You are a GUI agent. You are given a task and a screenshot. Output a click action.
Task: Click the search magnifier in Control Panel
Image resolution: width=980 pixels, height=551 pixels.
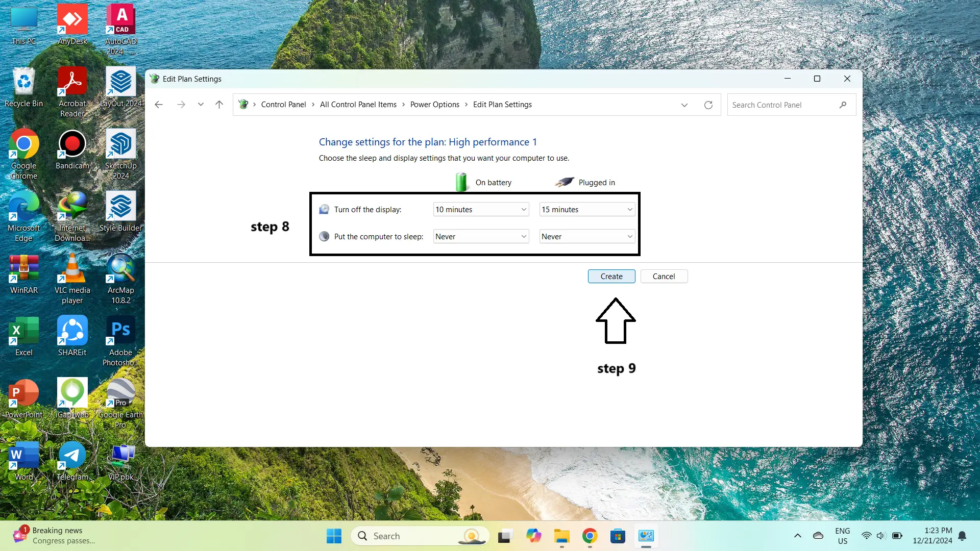pos(843,105)
